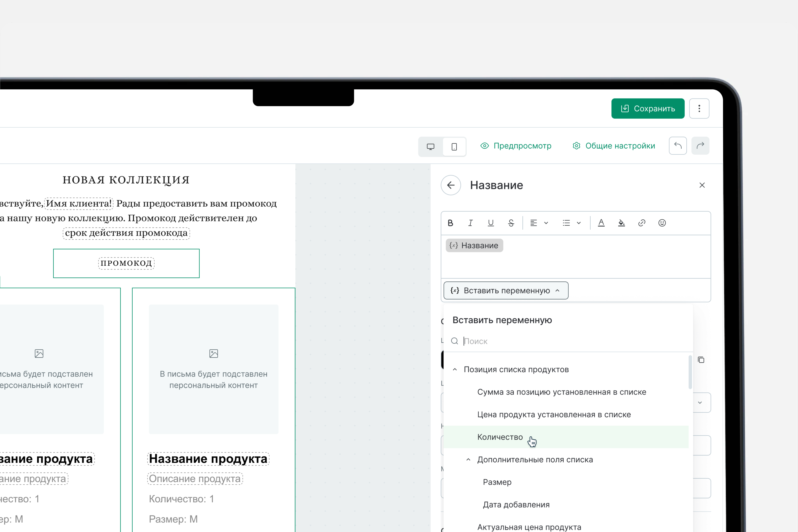Apply italic formatting
Viewport: 798px width, 532px height.
pyautogui.click(x=470, y=223)
